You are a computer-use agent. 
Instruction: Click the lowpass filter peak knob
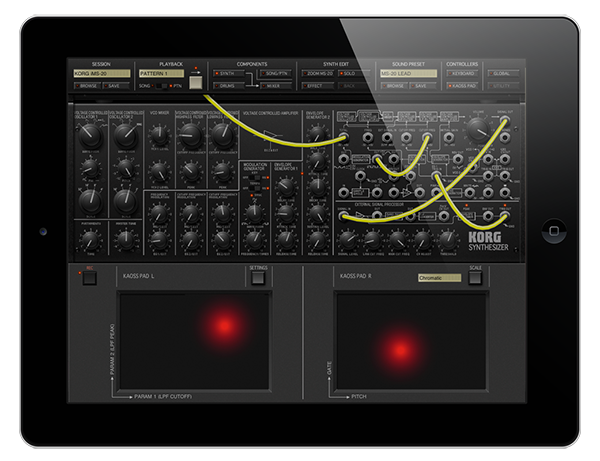tap(222, 172)
